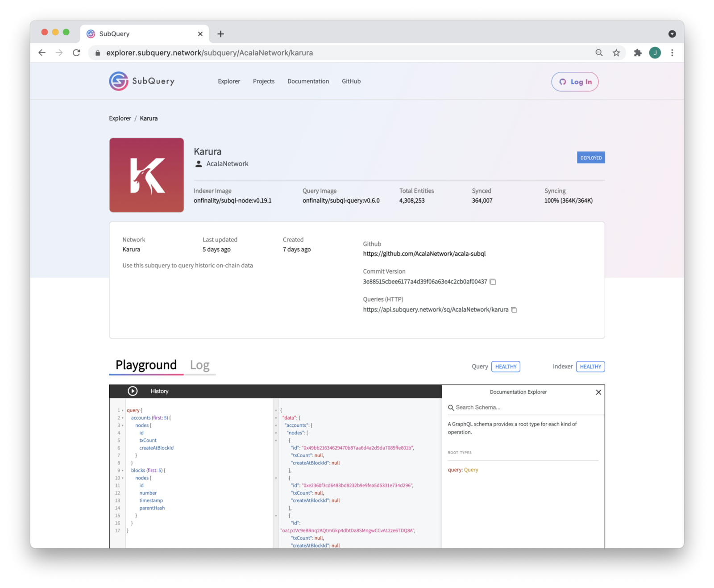Reload the current page
The width and height of the screenshot is (714, 588).
[x=76, y=53]
